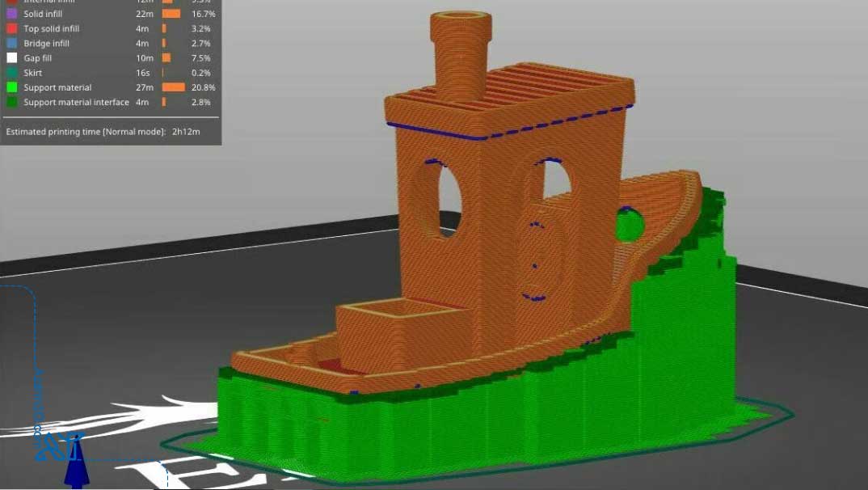Select the 22m time for Solid infill

pos(145,14)
